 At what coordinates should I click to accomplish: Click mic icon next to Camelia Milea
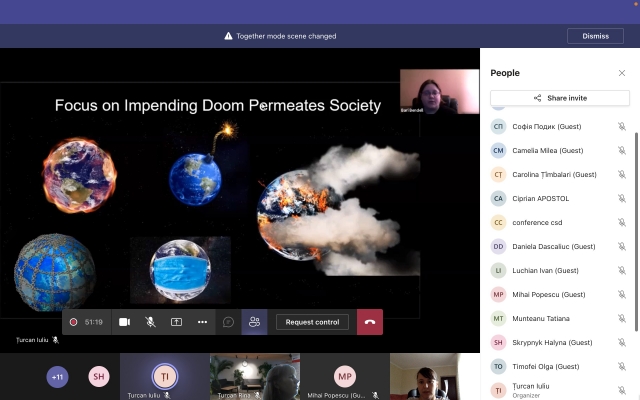tap(622, 151)
